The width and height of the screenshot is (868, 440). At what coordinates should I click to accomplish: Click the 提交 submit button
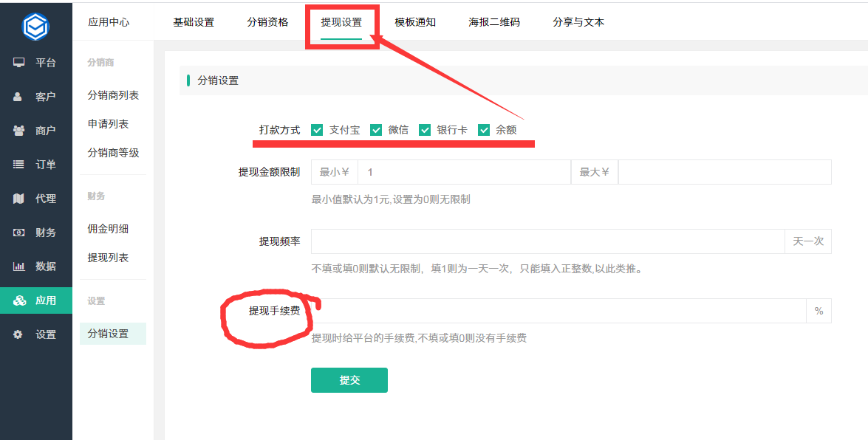pos(349,380)
